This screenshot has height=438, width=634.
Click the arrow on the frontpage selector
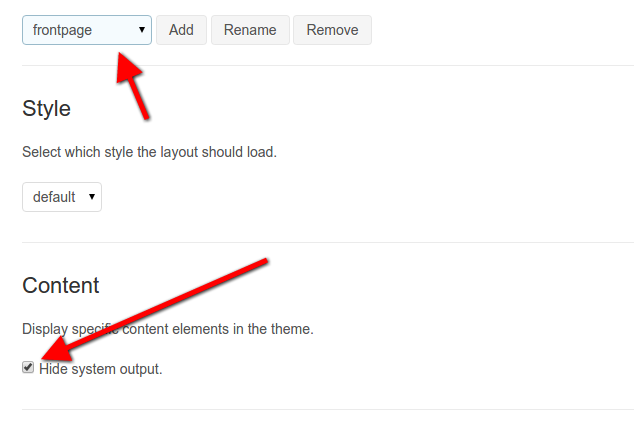coord(142,30)
